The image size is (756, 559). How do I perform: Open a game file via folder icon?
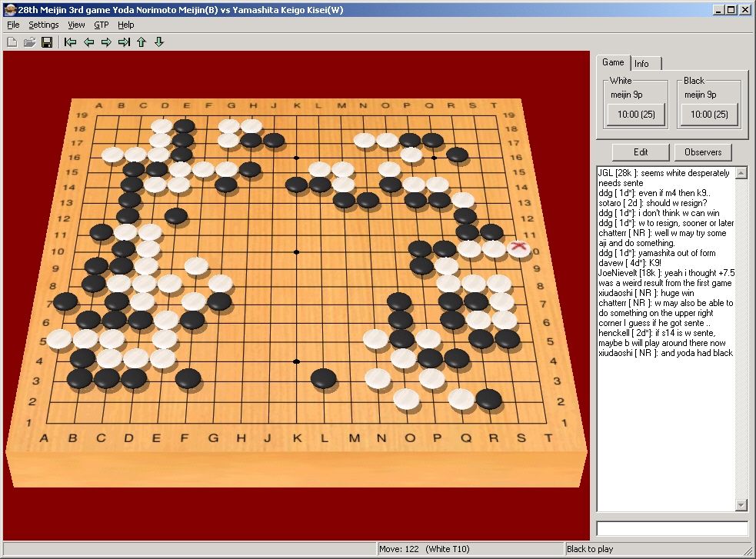click(x=29, y=42)
